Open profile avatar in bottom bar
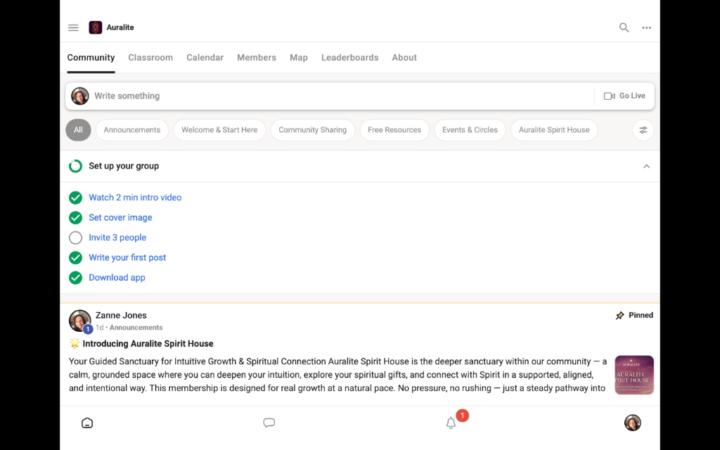The width and height of the screenshot is (720, 450). pos(632,423)
